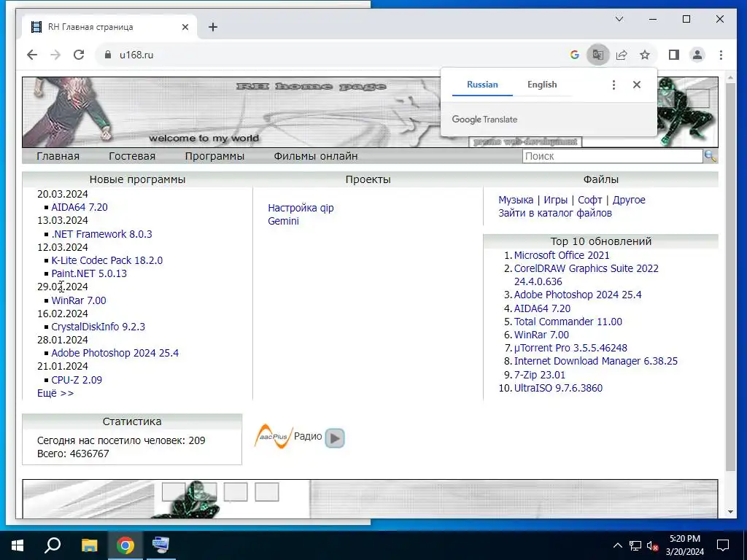The image size is (747, 560).
Task: Select Russian tab in Translate popup
Action: coord(482,85)
